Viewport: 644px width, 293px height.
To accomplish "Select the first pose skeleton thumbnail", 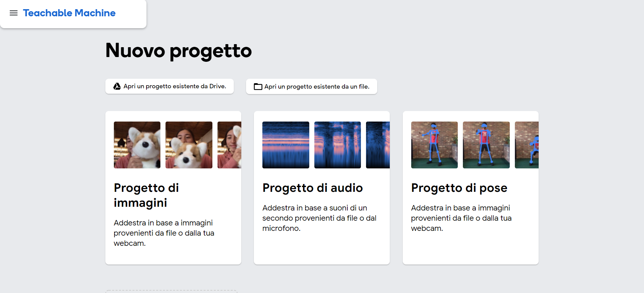I will click(x=434, y=145).
